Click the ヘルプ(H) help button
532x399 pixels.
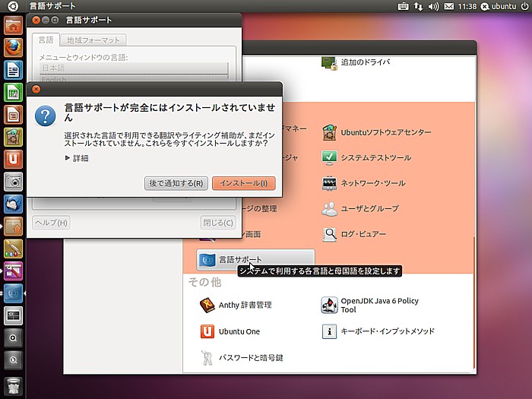[51, 223]
